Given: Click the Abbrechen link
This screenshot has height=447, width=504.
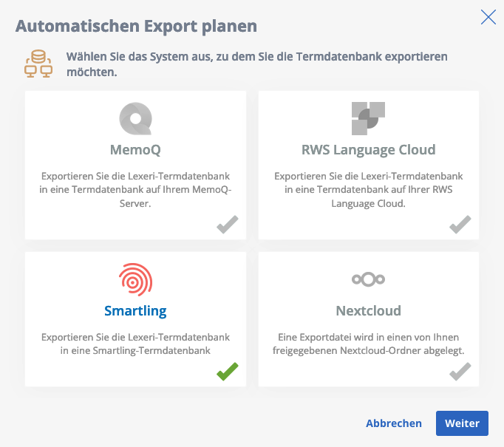Looking at the screenshot, I should tap(394, 423).
